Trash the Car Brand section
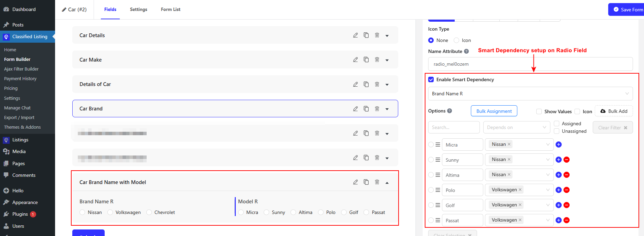644x236 pixels. pyautogui.click(x=377, y=108)
